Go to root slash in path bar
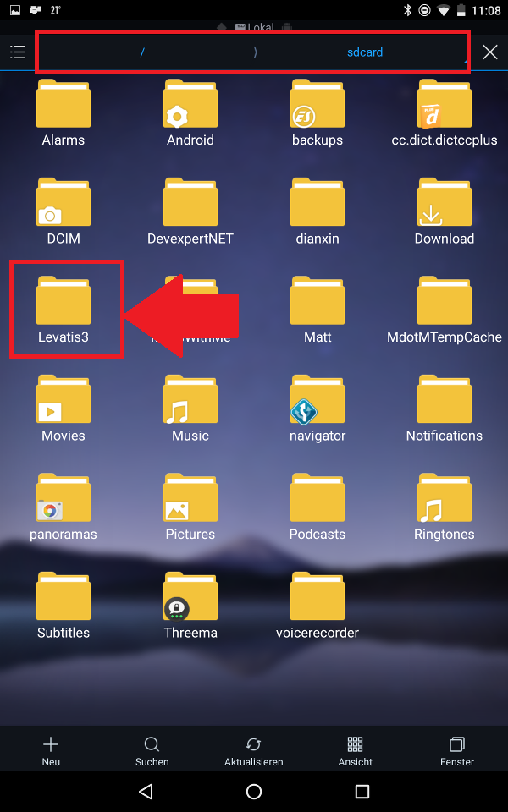The width and height of the screenshot is (508, 812). click(142, 52)
